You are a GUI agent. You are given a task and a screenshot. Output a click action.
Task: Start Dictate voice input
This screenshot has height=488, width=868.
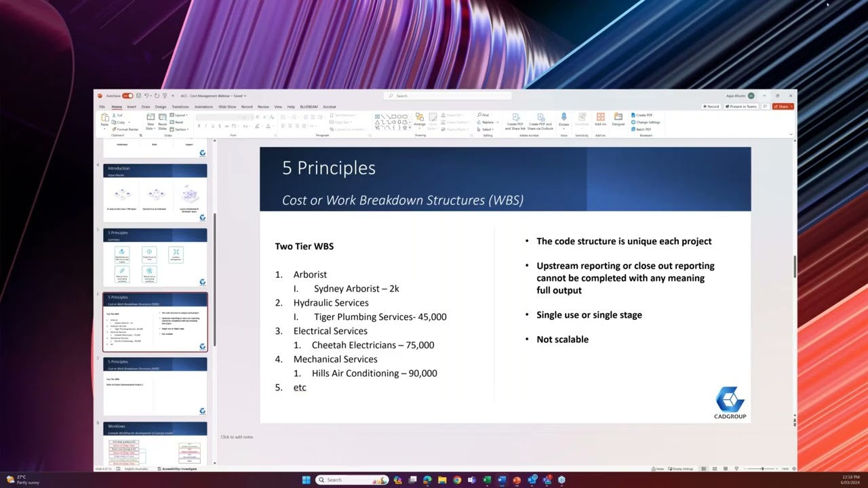coord(564,121)
